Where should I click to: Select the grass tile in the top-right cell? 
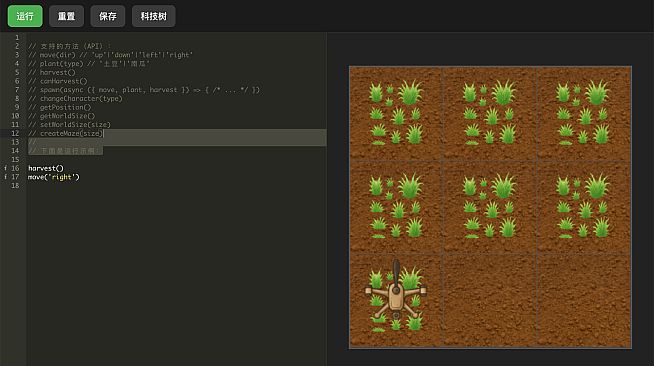583,113
